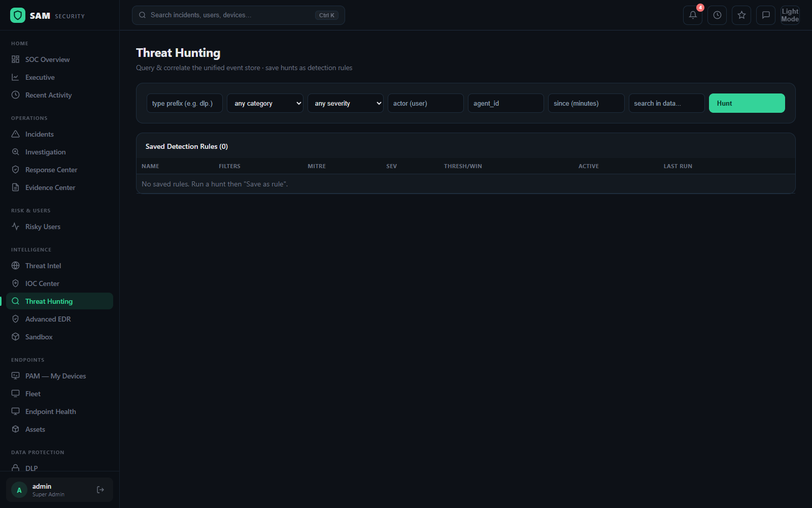The height and width of the screenshot is (508, 812).
Task: Click the Endpoint Health monitor icon
Action: (16, 411)
